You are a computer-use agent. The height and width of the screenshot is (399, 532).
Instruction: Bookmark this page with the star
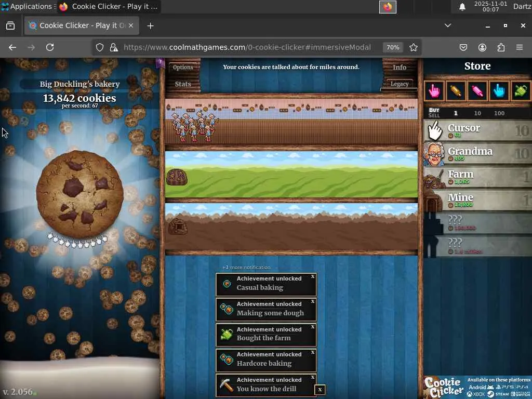pos(413,47)
